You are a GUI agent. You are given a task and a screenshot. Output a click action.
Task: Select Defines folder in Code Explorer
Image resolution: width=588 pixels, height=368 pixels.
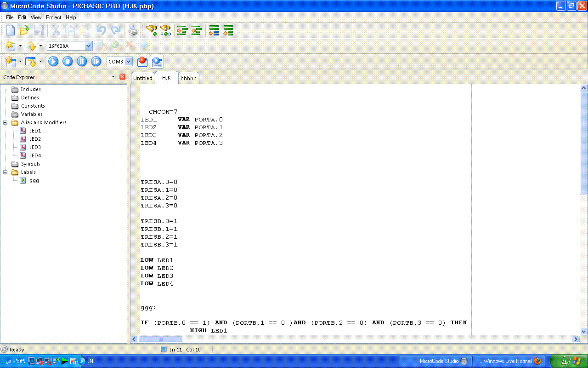pyautogui.click(x=30, y=98)
